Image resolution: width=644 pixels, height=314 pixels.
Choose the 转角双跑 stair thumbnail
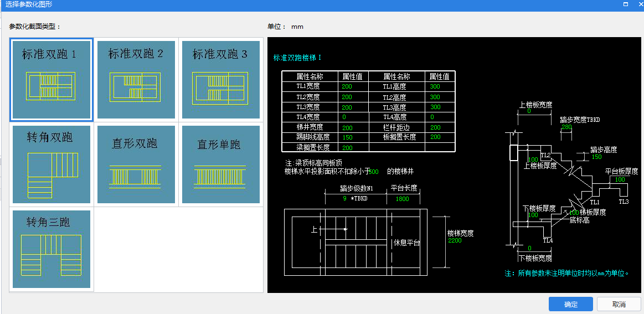(51, 164)
